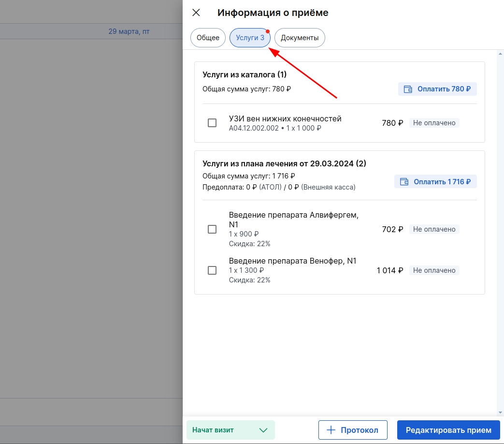Click the 29 марта, пт date header
Image resolution: width=504 pixels, height=444 pixels.
tap(129, 31)
